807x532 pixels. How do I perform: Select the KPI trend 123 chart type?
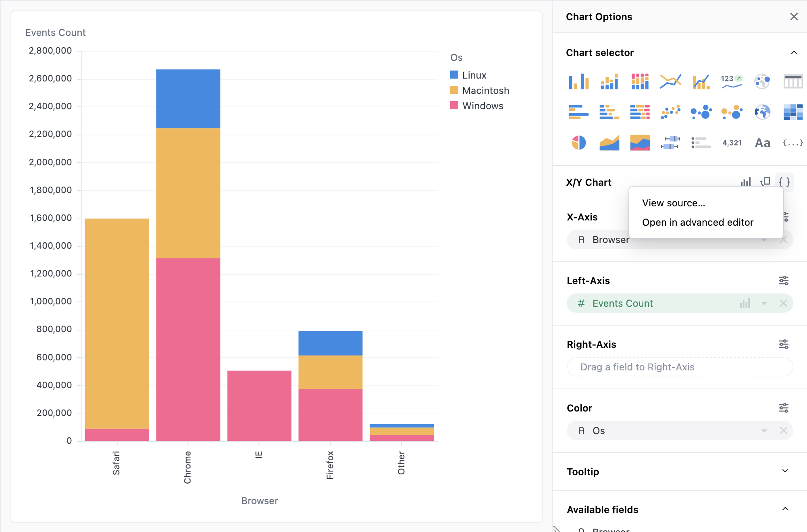732,81
